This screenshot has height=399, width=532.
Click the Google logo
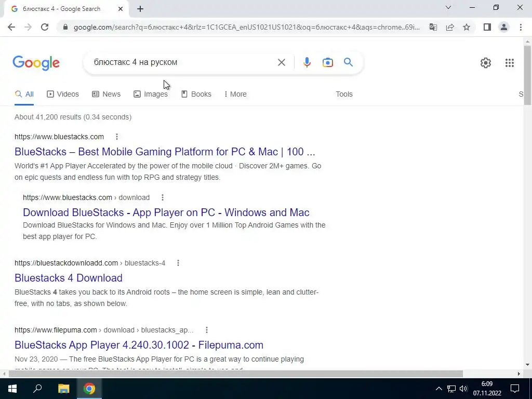click(36, 63)
